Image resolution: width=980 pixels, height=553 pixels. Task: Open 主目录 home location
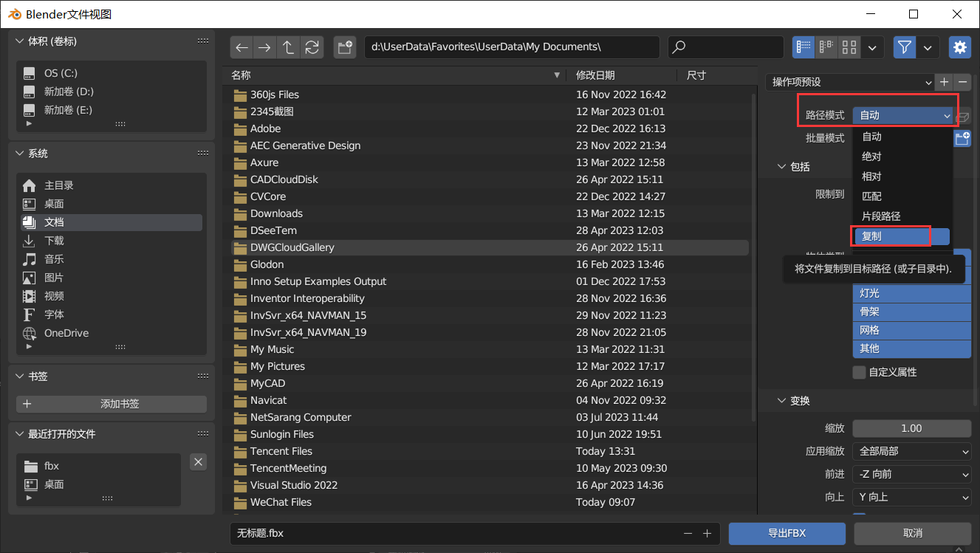tap(111, 185)
